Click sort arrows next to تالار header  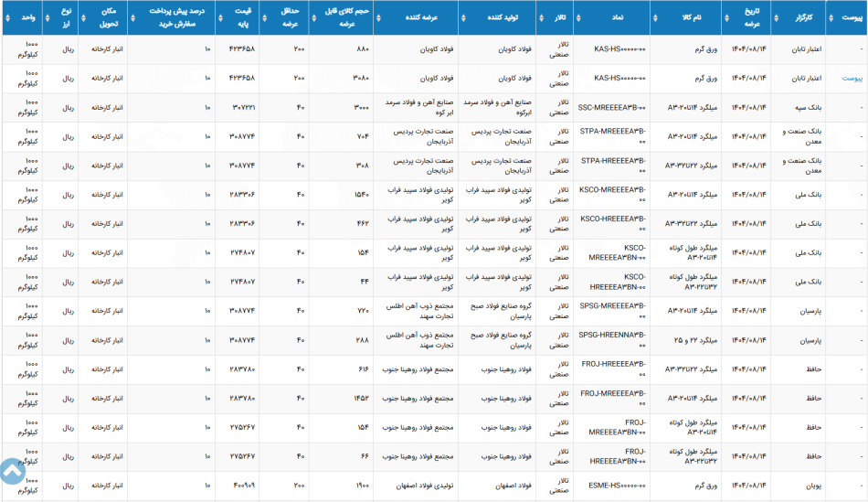541,17
